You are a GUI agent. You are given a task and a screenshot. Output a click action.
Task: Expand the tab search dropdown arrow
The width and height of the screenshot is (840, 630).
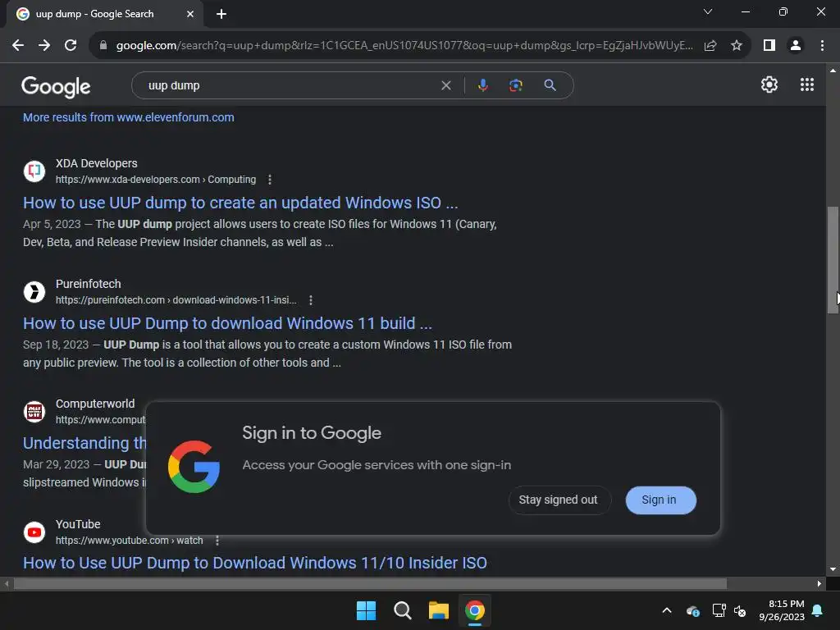click(708, 11)
